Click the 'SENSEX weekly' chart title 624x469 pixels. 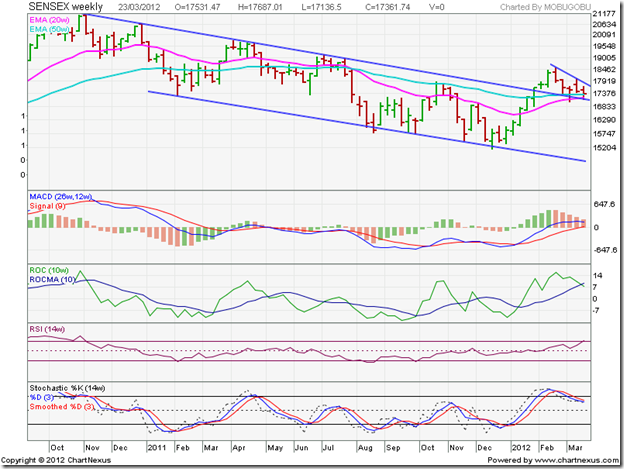pos(66,7)
